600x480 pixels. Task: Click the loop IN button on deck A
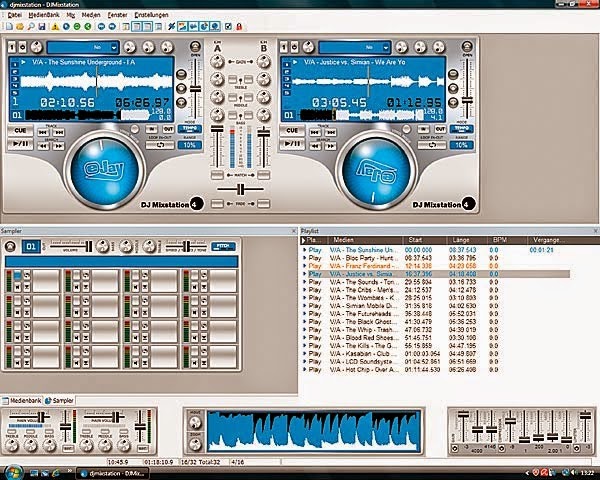[x=152, y=129]
